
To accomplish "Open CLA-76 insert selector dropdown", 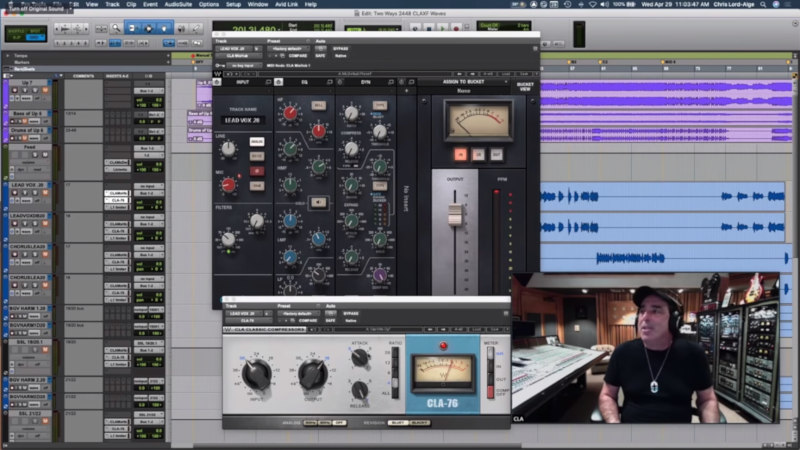I will 249,320.
